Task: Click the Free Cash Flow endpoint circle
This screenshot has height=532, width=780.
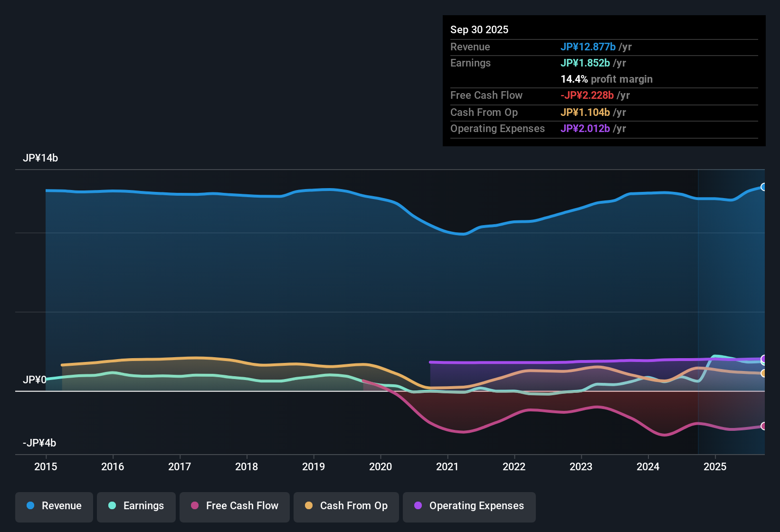Action: [x=764, y=427]
